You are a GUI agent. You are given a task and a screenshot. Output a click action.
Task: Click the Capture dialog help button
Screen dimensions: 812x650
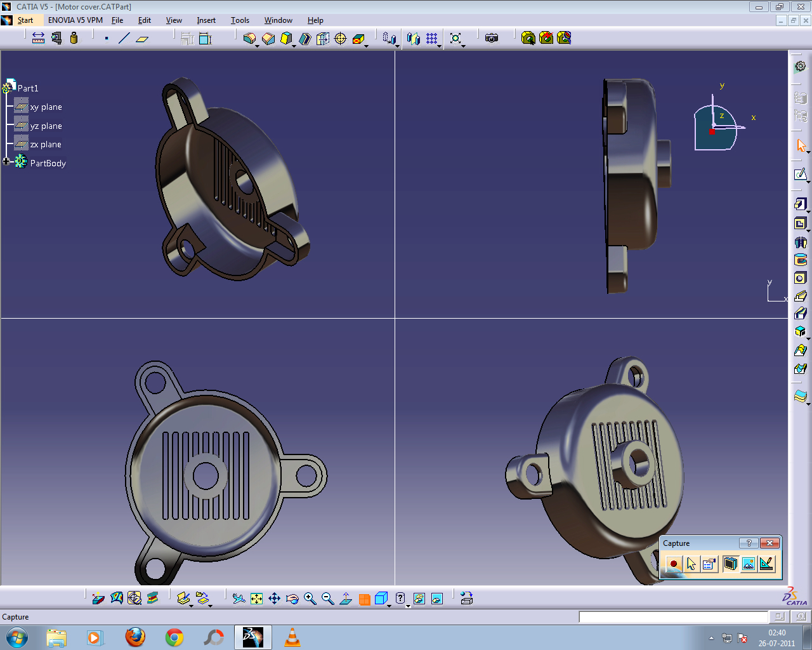[x=749, y=543]
